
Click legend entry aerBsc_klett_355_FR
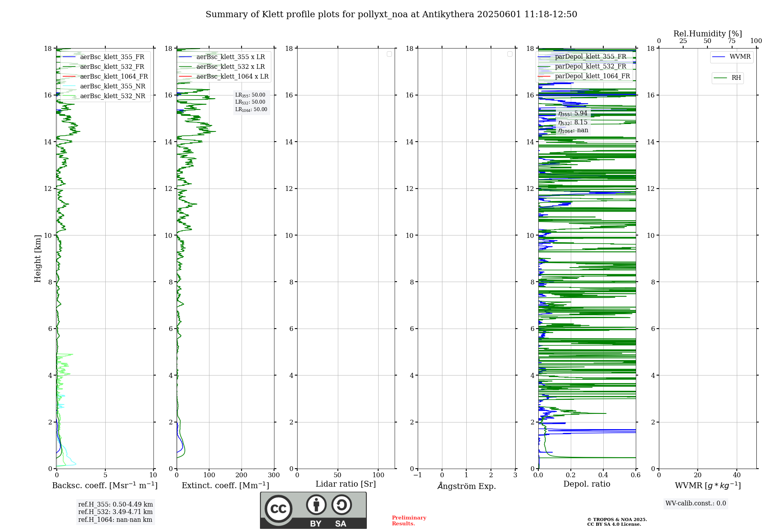point(112,57)
